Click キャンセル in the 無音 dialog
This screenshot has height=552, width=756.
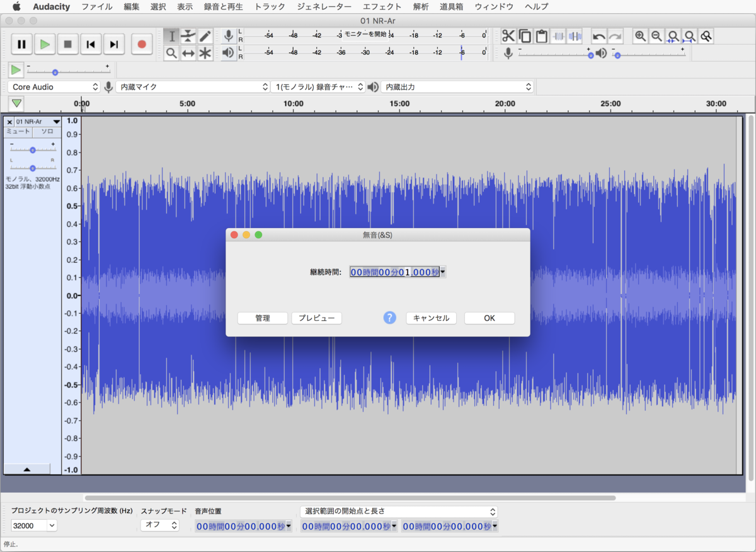(431, 318)
